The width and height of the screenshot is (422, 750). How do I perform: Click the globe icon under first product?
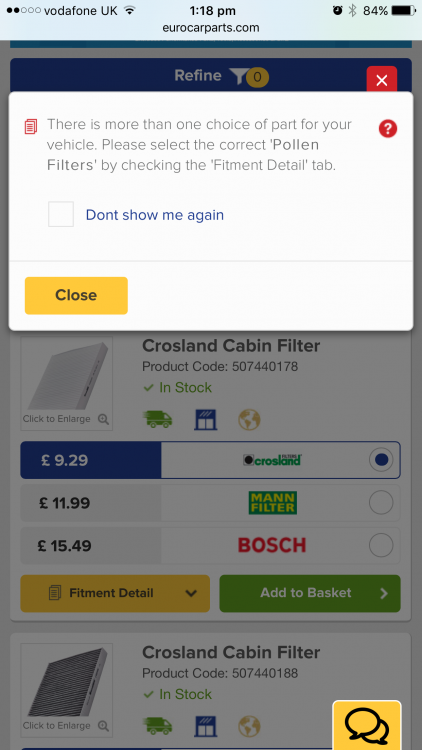pos(249,419)
